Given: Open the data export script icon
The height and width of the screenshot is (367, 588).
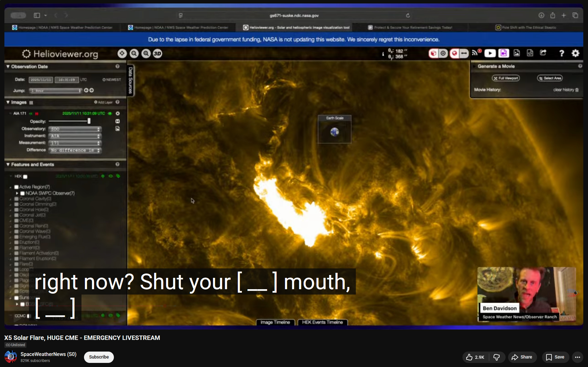Looking at the screenshot, I should 530,53.
